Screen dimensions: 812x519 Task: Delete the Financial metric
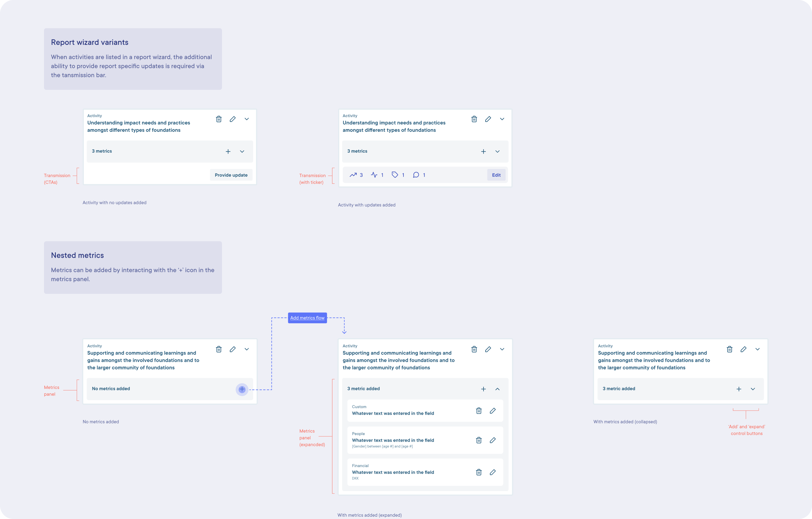(479, 472)
